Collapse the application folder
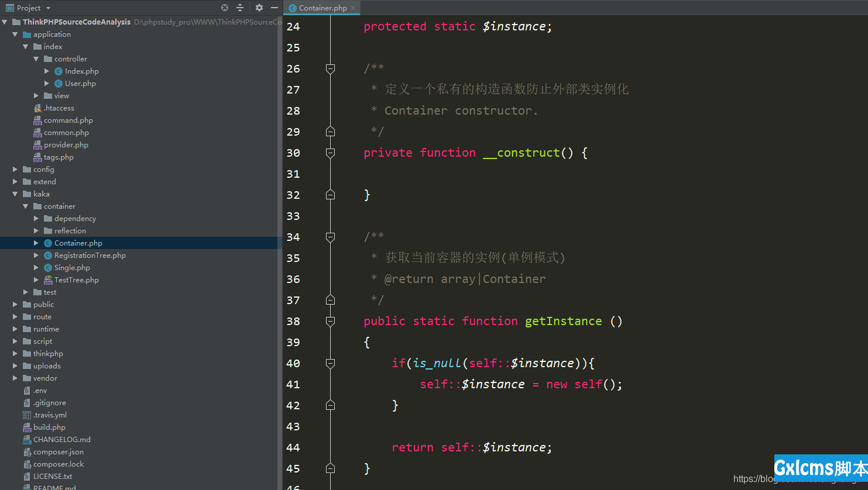 tap(15, 34)
